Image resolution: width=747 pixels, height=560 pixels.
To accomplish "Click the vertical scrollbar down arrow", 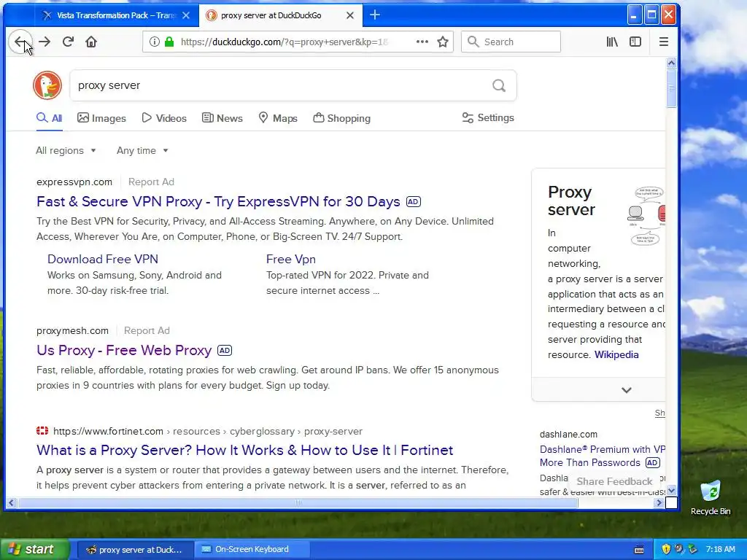I will pos(671,490).
